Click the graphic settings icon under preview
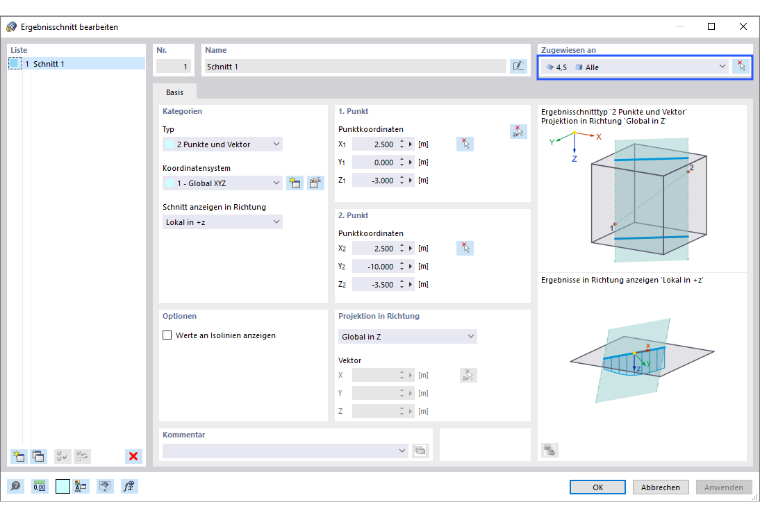 click(550, 450)
